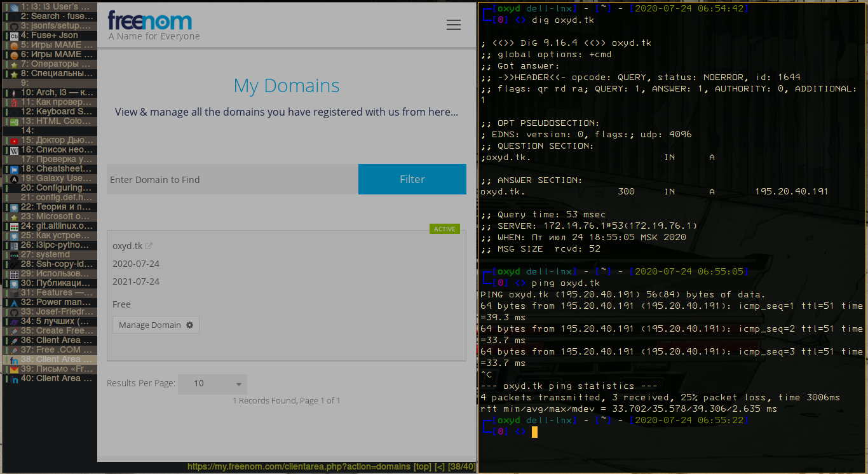Click Arch logo favicon of tab 32 Power man
This screenshot has width=868, height=474.
[x=14, y=302]
